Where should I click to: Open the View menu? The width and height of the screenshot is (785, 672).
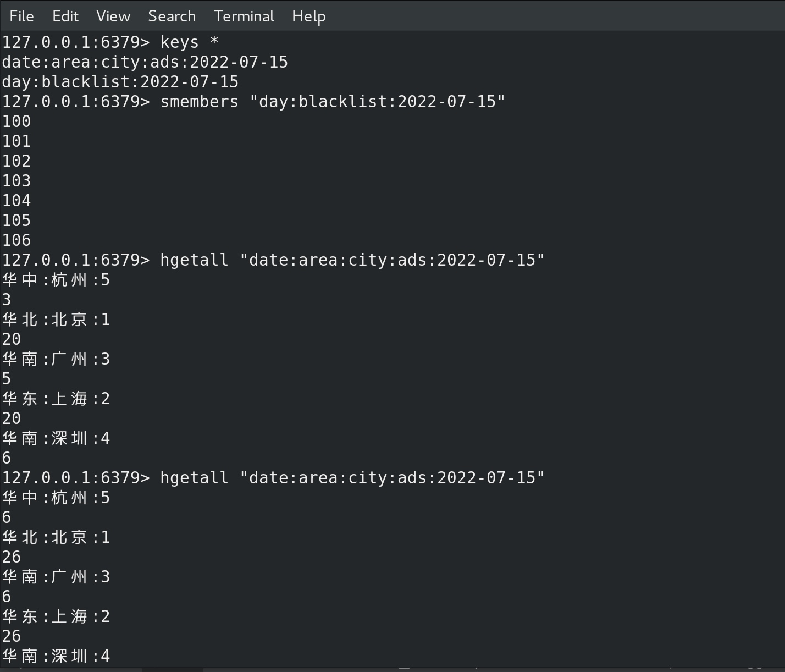pos(113,16)
